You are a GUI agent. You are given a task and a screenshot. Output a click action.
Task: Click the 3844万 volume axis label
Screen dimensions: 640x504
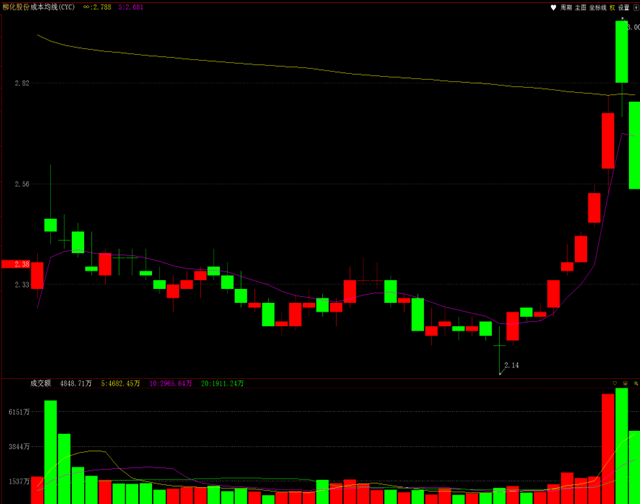click(19, 446)
